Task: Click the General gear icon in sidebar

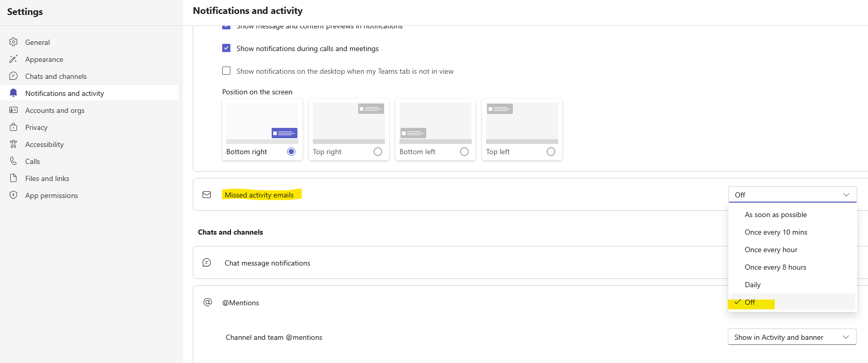Action: pos(13,42)
